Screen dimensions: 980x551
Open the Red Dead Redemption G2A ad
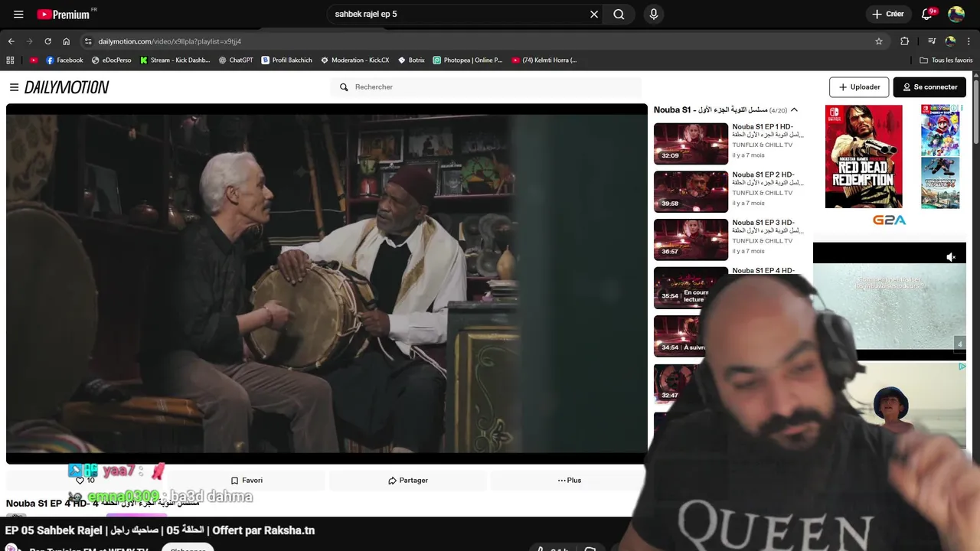pos(864,157)
